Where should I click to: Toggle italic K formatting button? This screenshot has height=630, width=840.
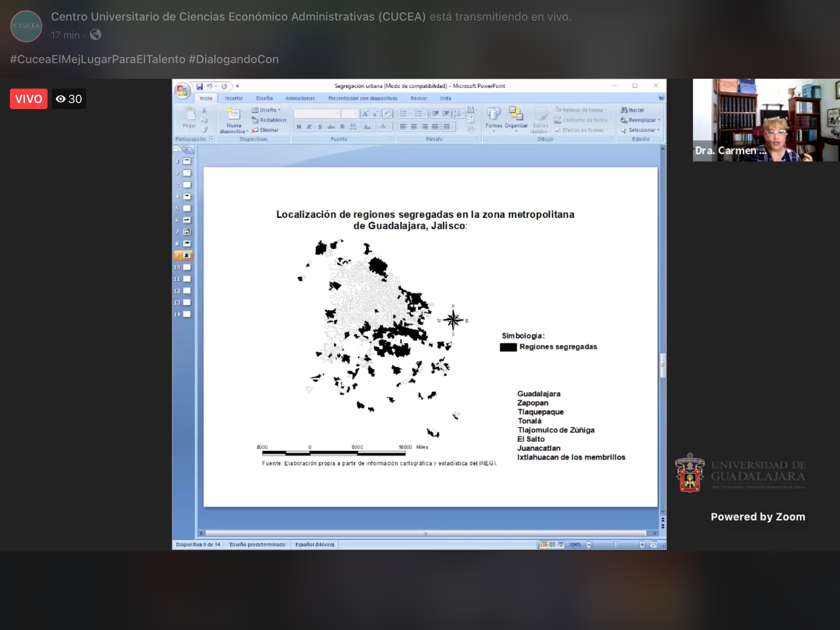(309, 127)
